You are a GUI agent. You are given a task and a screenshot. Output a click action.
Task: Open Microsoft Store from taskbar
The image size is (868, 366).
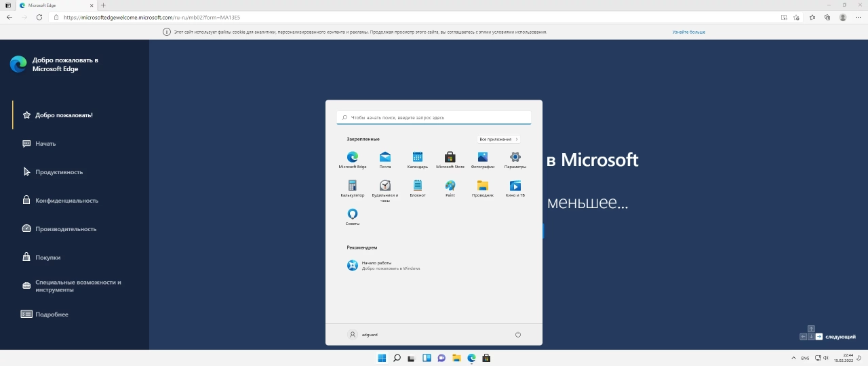[x=486, y=358]
